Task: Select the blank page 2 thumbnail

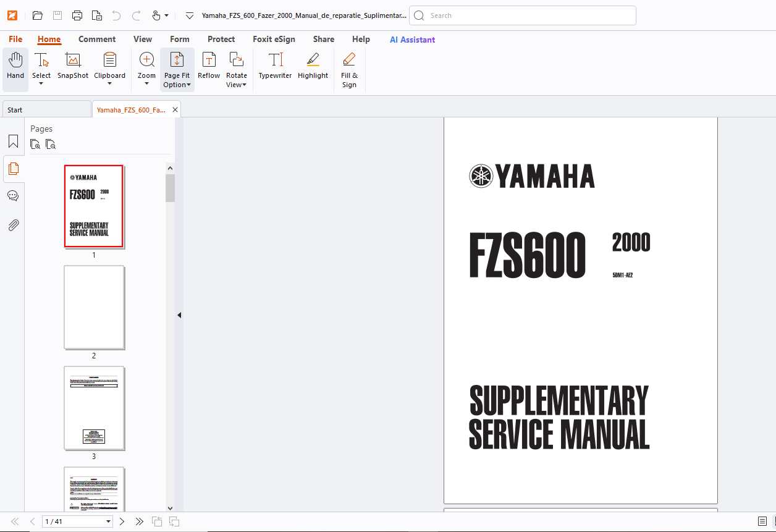Action: [94, 307]
